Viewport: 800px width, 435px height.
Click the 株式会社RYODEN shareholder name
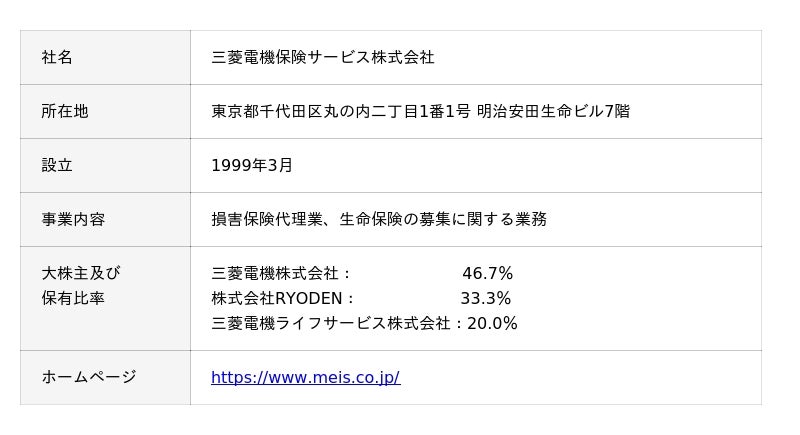[x=277, y=298]
